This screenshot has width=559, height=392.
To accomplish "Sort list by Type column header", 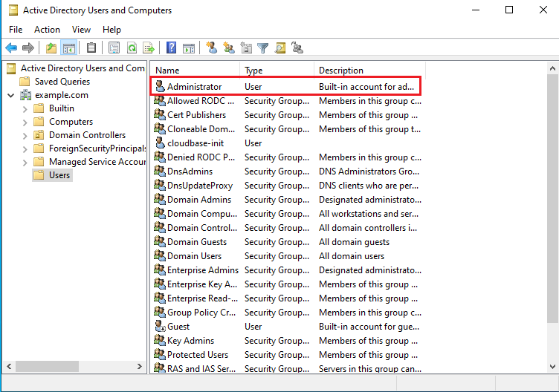I will 277,70.
